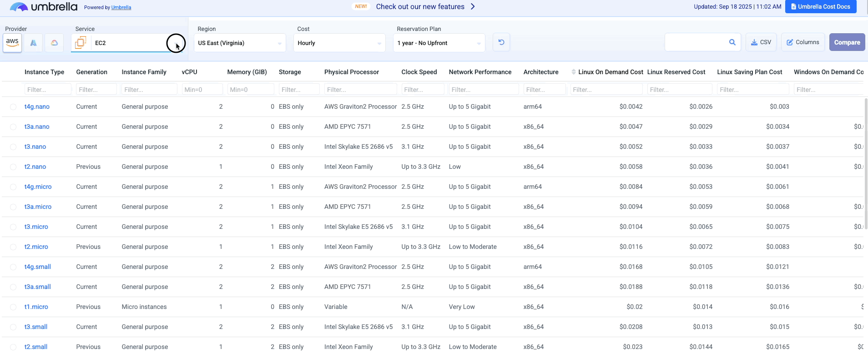Click the vCPU column header

point(189,72)
